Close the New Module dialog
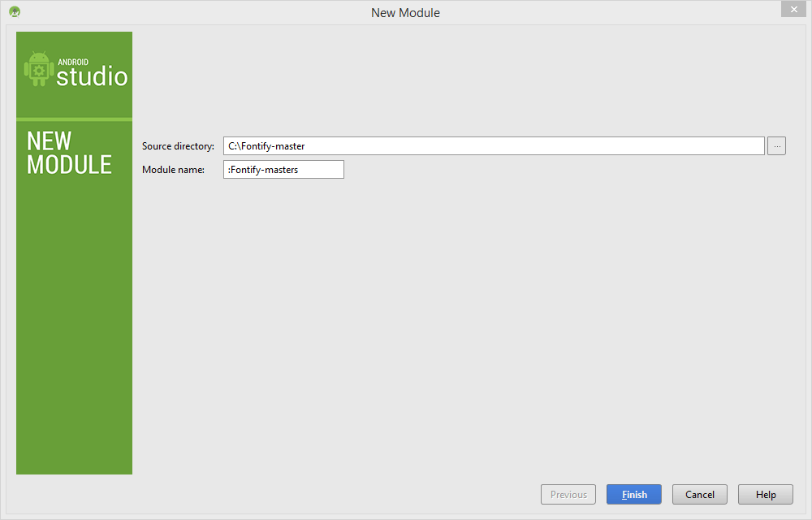This screenshot has width=812, height=520. click(x=793, y=9)
